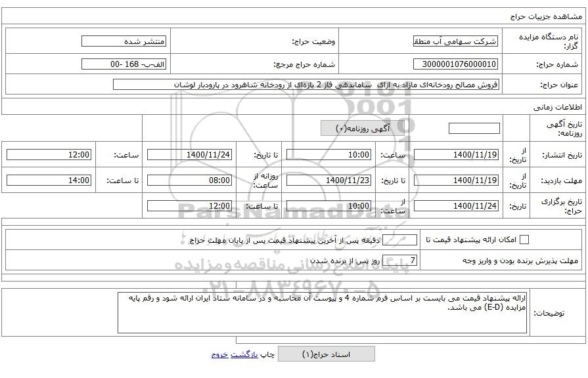Follow the خروج (exit) link
Viewport: 588px width, 378px height.
point(219,354)
